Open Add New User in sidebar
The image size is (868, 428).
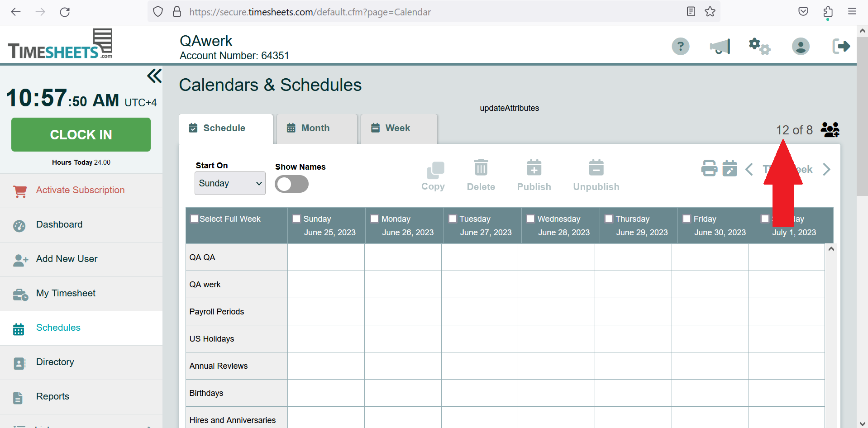click(x=81, y=259)
